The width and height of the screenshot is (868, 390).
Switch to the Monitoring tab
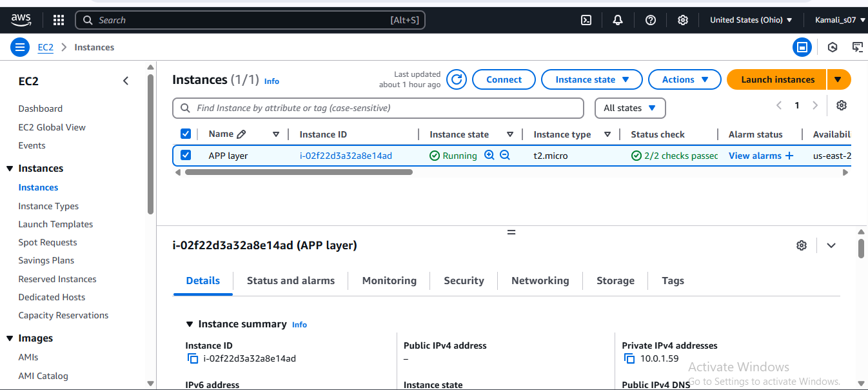[x=390, y=281]
